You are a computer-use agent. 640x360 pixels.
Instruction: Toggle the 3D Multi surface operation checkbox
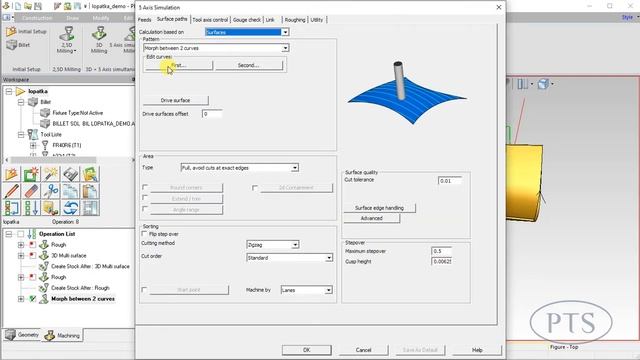coord(32,256)
